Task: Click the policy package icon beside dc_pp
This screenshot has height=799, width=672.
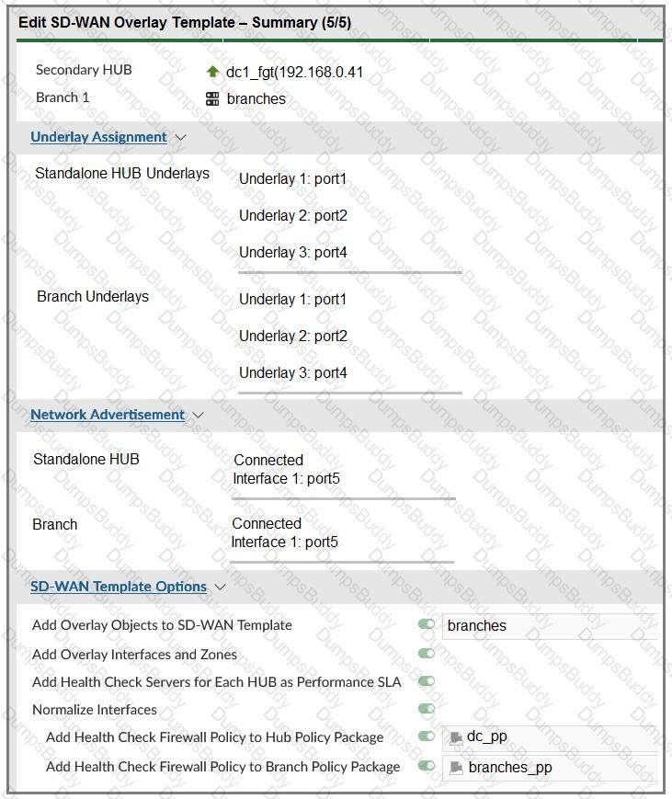Action: pyautogui.click(x=457, y=737)
